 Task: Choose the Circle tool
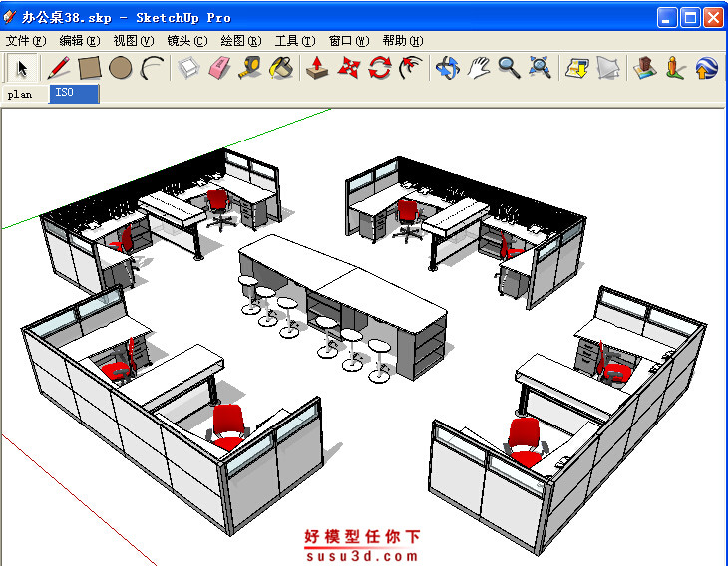121,68
